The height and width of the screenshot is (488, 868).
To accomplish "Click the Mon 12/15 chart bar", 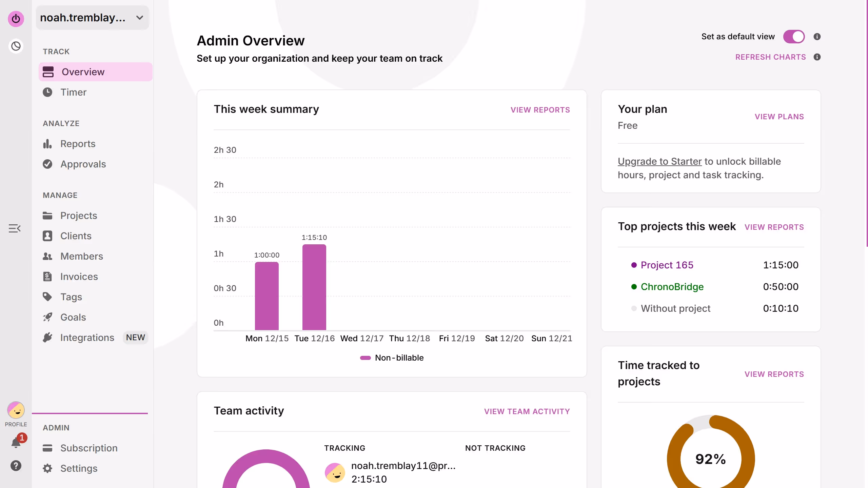I will (x=267, y=296).
